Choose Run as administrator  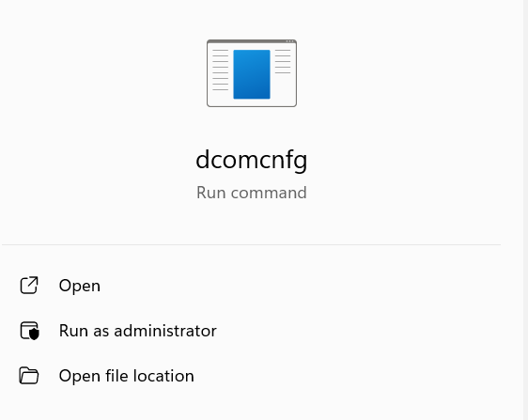pos(138,331)
